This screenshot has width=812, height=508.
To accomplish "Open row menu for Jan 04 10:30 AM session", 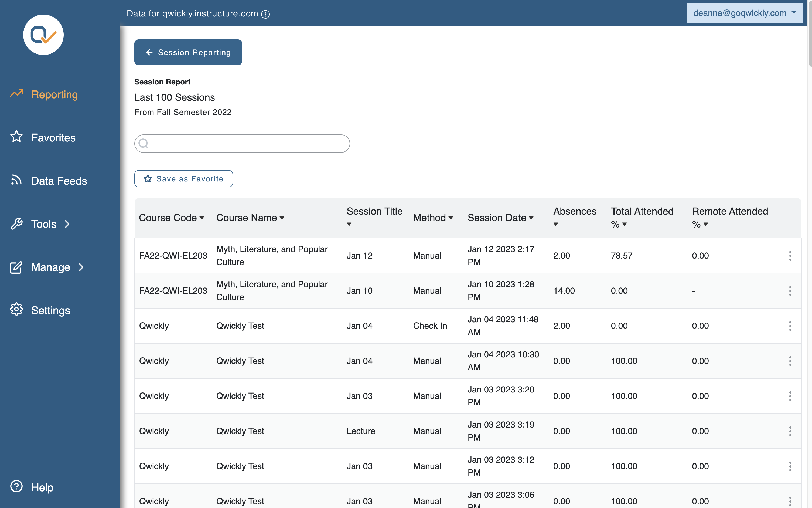I will (790, 361).
